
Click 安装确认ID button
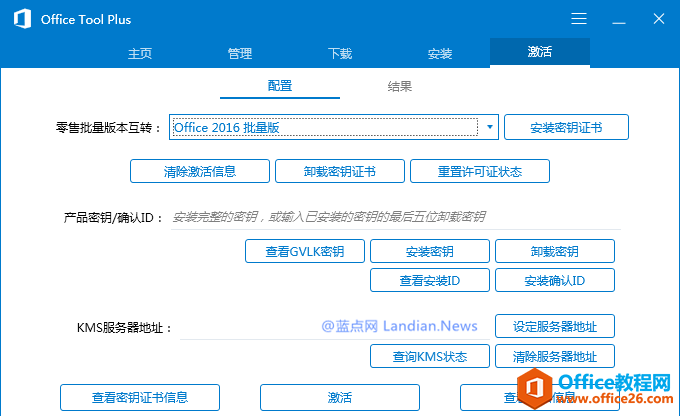(555, 280)
